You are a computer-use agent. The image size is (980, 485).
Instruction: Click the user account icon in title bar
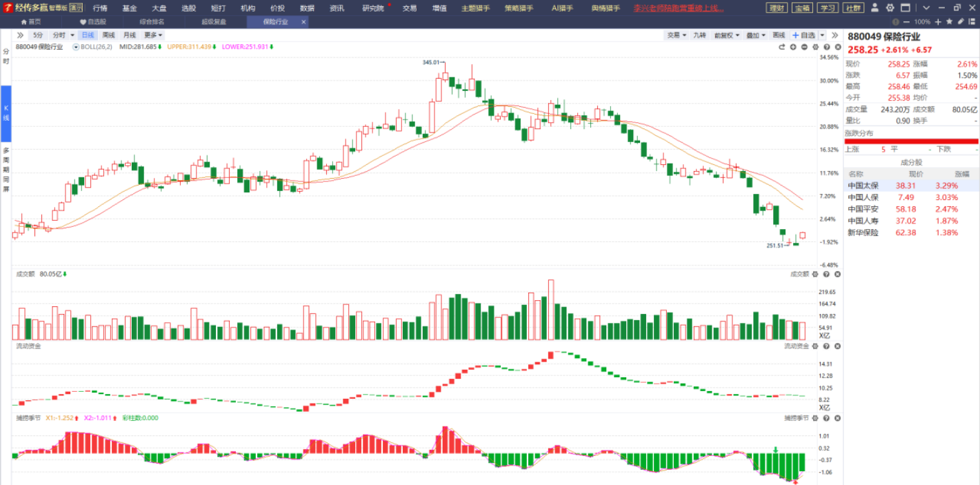point(874,8)
